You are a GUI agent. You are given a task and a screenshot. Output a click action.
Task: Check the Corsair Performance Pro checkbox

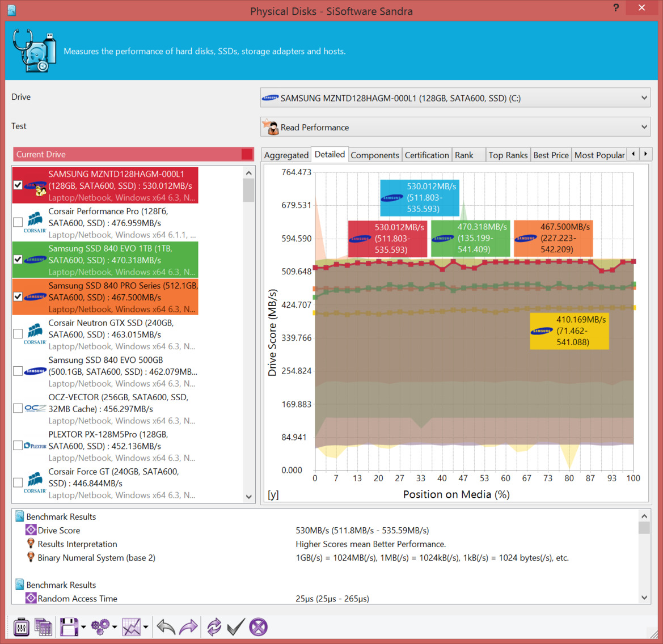coord(18,222)
